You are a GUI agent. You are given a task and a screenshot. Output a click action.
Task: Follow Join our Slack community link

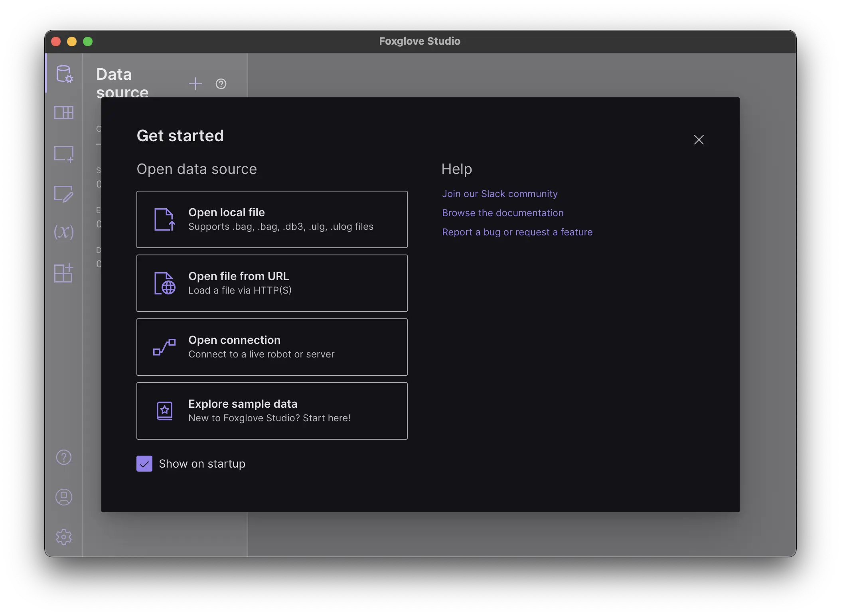499,194
